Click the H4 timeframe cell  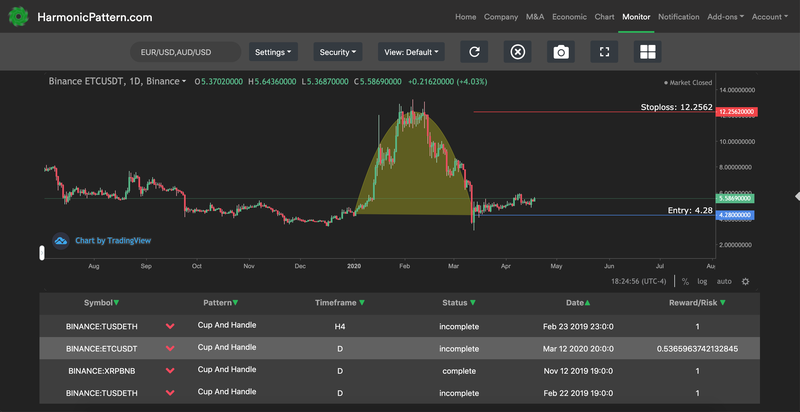coord(340,326)
